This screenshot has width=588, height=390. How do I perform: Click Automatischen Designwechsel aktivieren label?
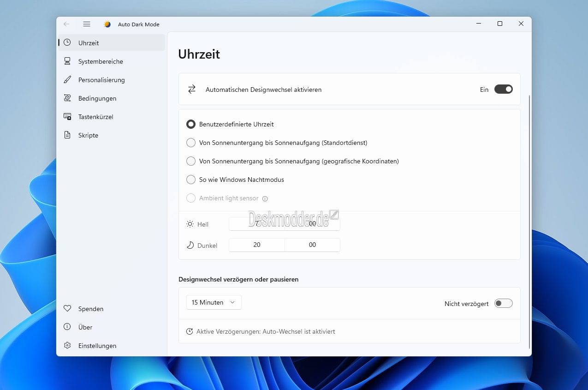point(264,90)
